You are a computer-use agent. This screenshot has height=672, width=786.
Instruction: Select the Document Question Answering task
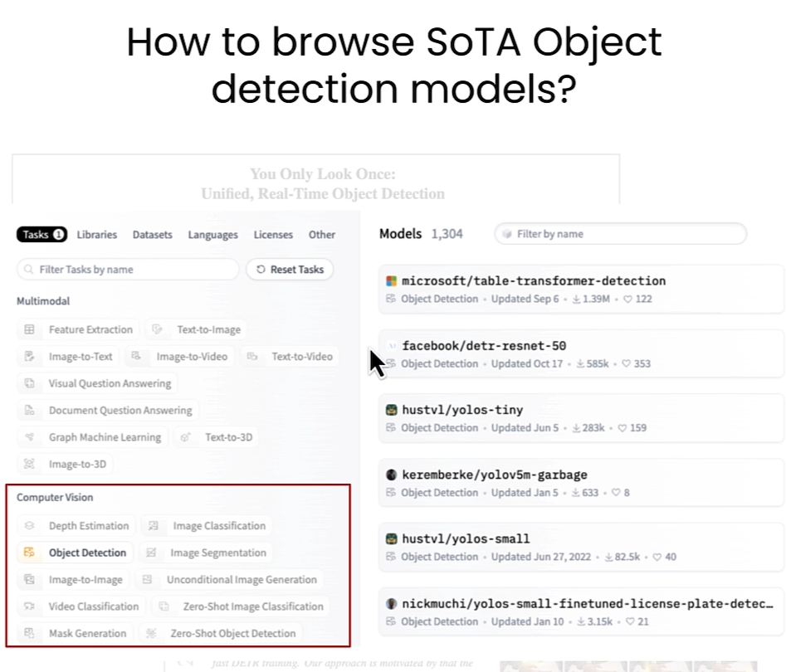[108, 411]
